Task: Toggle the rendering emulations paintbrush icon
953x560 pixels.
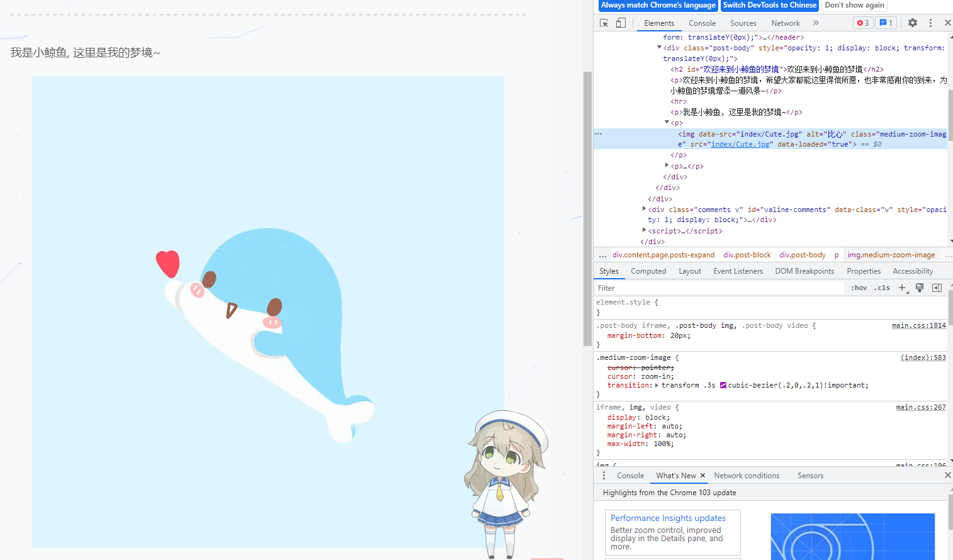Action: [x=920, y=288]
